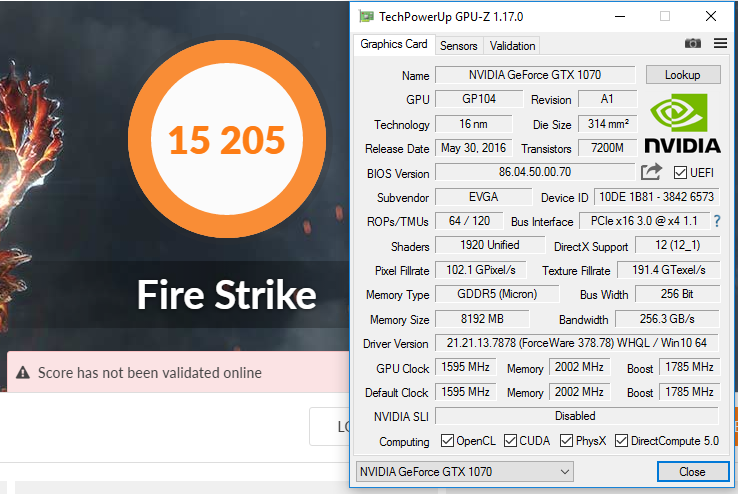Click the BIOS export share icon
Screen dimensions: 738x494
[651, 172]
